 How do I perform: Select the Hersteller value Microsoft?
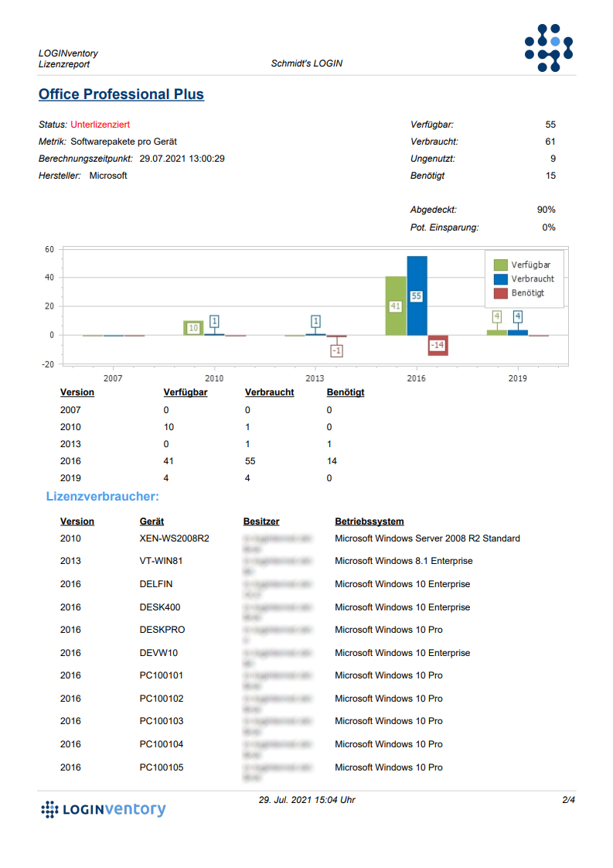coord(108,176)
